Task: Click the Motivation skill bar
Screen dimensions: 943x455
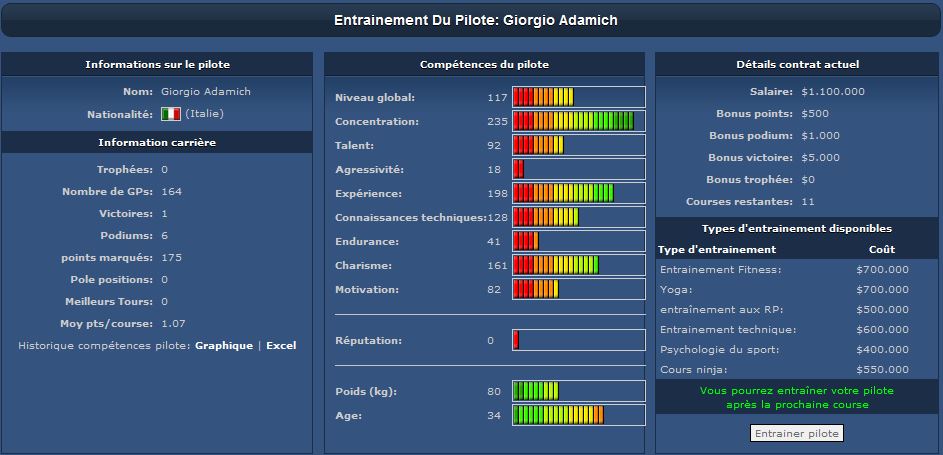Action: (x=579, y=290)
